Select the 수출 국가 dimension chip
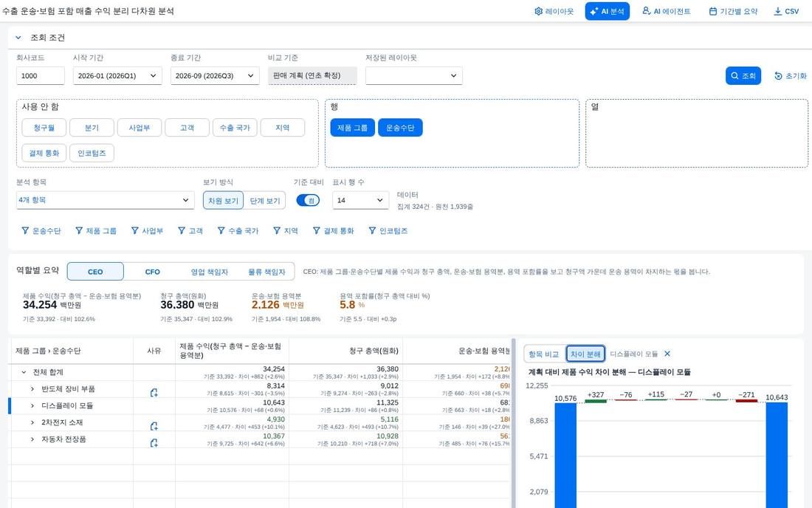The height and width of the screenshot is (508, 812). coord(235,128)
